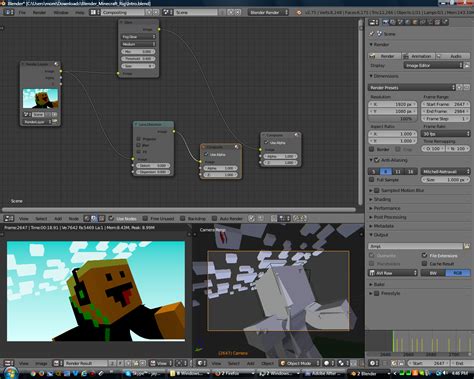Click the icon on Render Layers node header
Image resolution: width=474 pixels, height=379 pixels.
pyautogui.click(x=56, y=64)
